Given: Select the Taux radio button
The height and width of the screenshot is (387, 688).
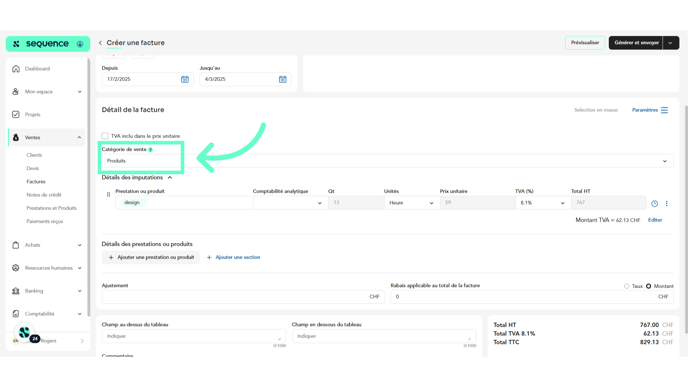Looking at the screenshot, I should point(627,286).
